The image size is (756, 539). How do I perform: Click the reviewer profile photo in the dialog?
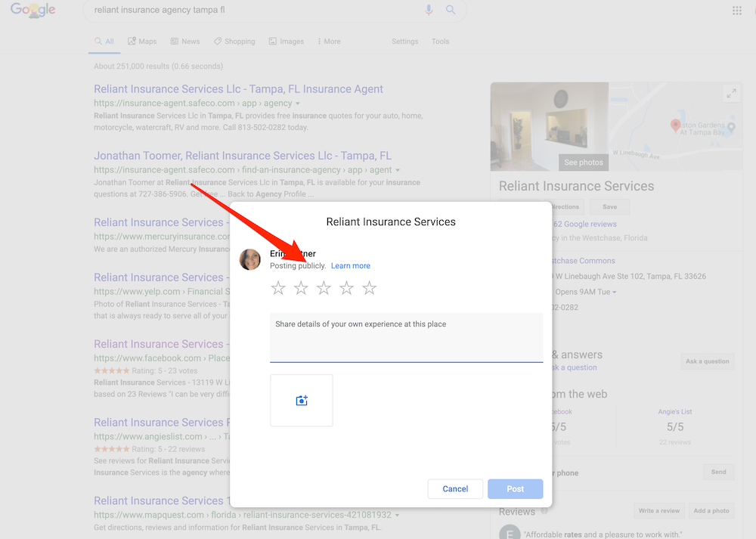249,259
